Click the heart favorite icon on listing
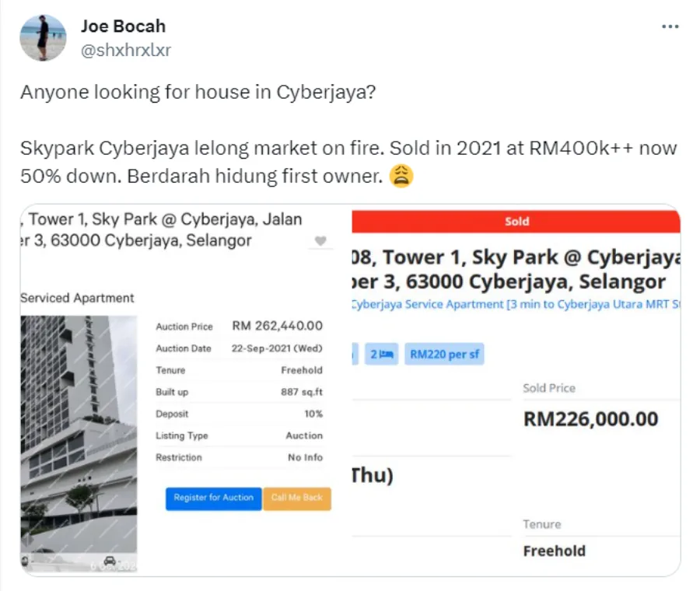Screen dimensions: 700x591 [320, 241]
